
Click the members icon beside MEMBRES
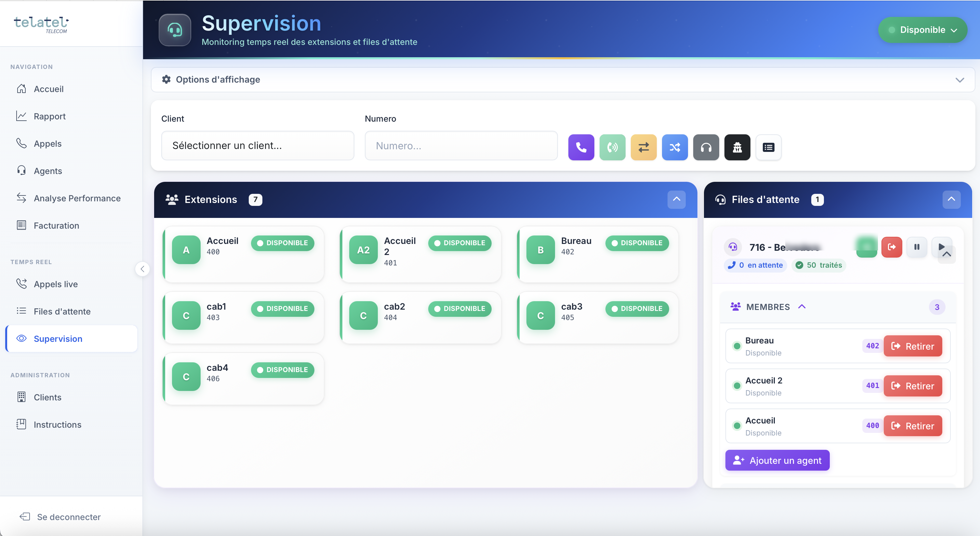click(735, 307)
